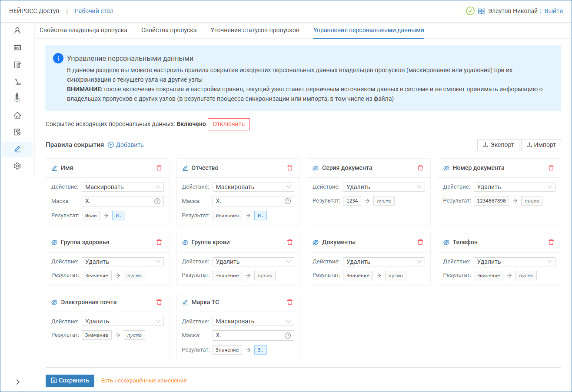The width and height of the screenshot is (572, 392).
Task: Click Добавить to add a hiding rule
Action: click(126, 145)
